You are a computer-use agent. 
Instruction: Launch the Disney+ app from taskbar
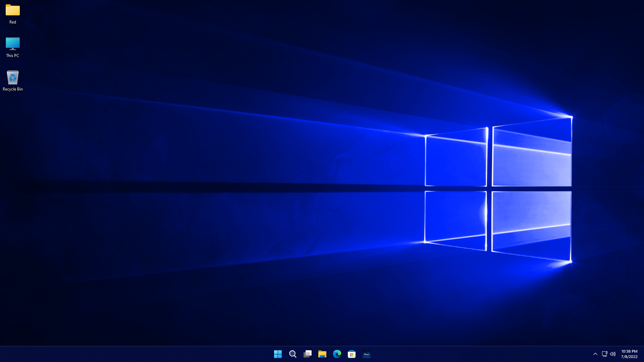pyautogui.click(x=366, y=354)
